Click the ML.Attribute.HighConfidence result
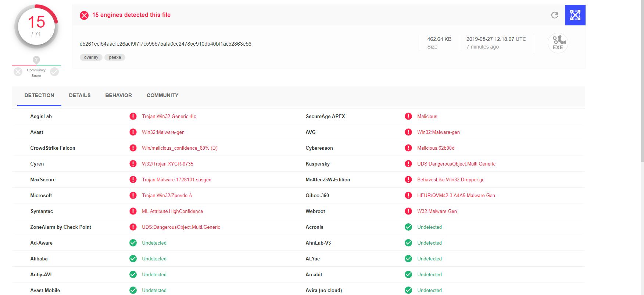The width and height of the screenshot is (644, 295). [x=172, y=211]
